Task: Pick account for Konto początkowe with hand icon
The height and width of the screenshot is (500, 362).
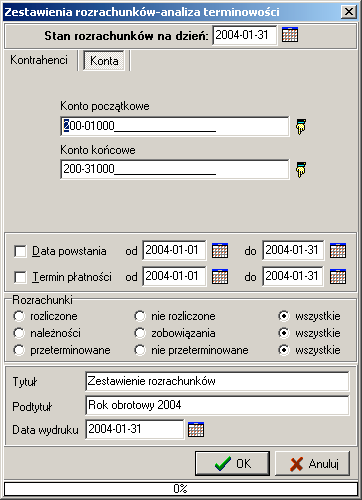Action: [301, 127]
